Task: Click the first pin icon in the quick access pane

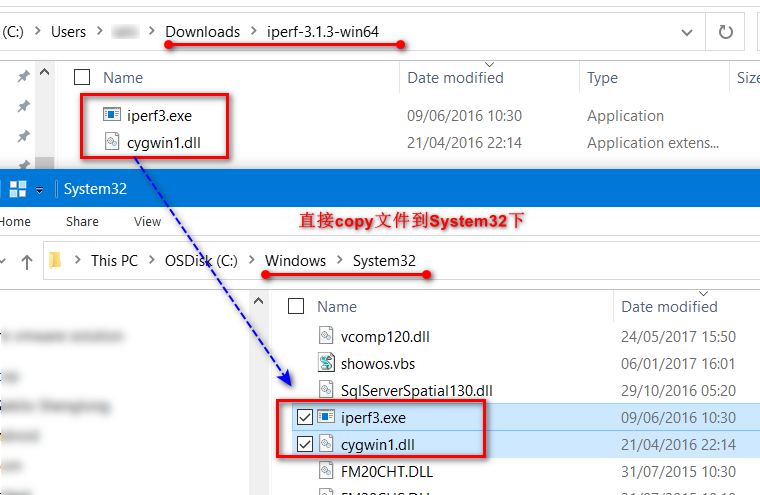Action: click(x=23, y=76)
